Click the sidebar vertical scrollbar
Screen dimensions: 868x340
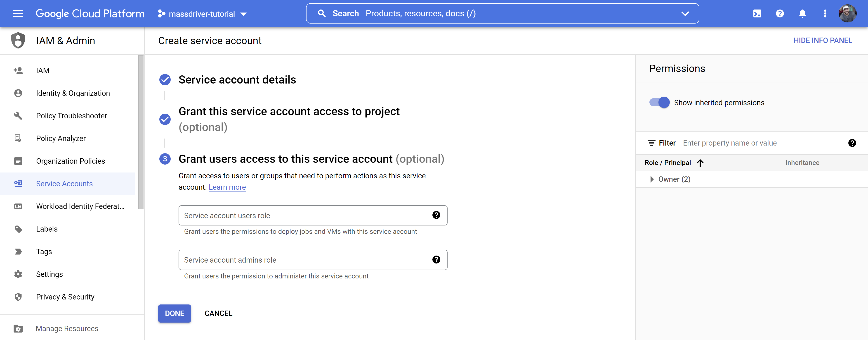tap(141, 132)
